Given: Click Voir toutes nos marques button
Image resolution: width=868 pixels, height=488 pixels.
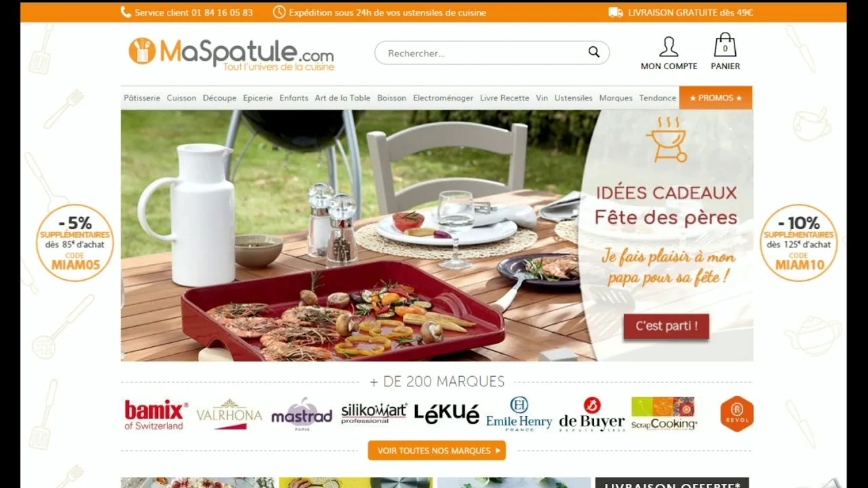Looking at the screenshot, I should tap(437, 450).
